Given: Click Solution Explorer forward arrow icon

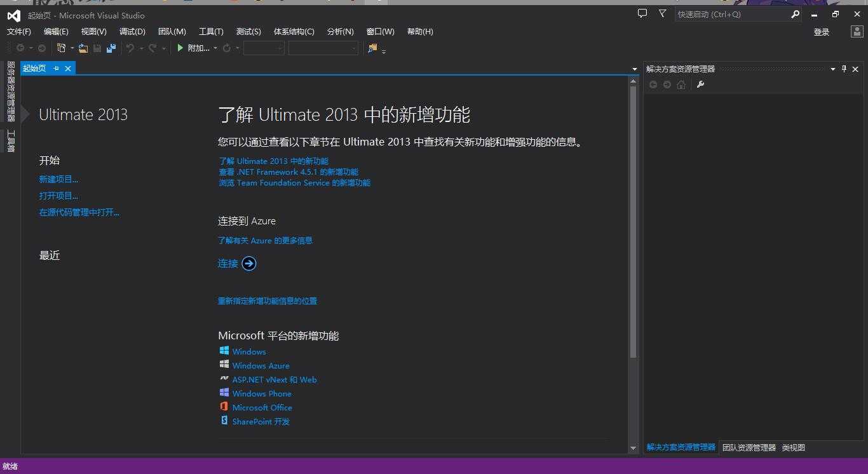Looking at the screenshot, I should 667,85.
